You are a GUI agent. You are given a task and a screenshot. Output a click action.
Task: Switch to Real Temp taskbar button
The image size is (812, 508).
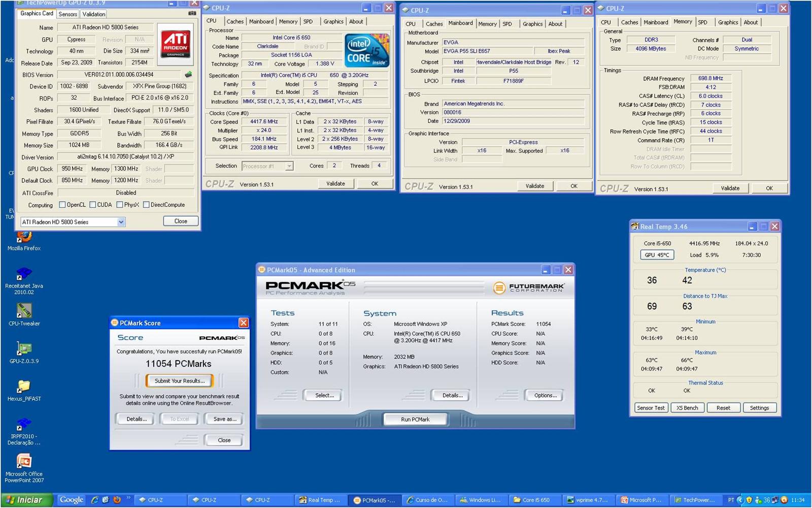point(321,500)
